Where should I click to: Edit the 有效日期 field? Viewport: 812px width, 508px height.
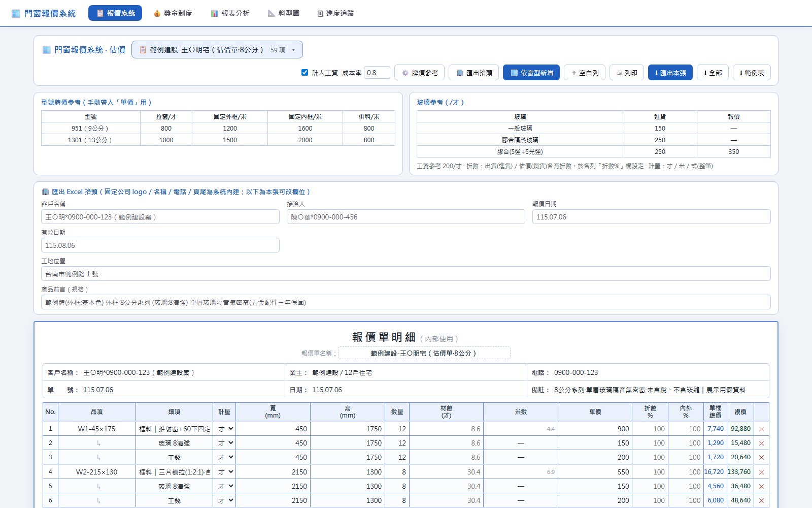click(160, 245)
